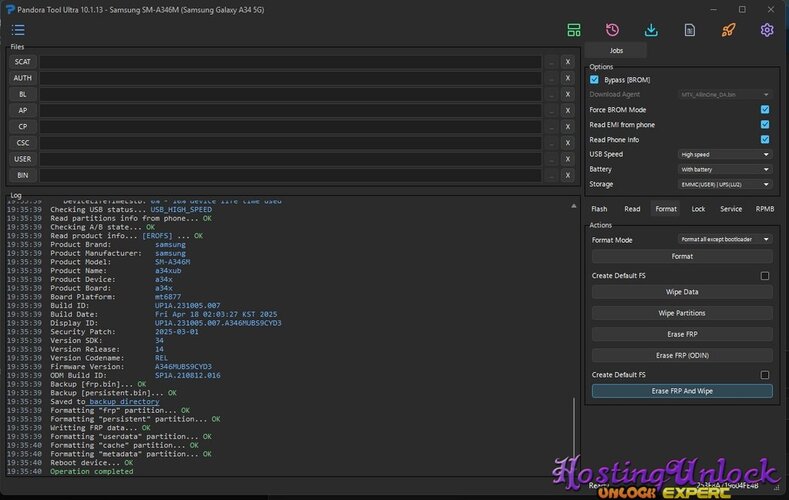Open the document log icon
Viewport: 789px width, 500px height.
(x=690, y=30)
